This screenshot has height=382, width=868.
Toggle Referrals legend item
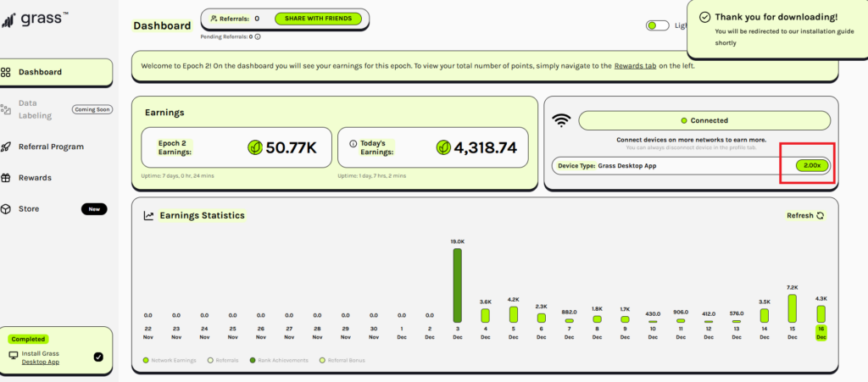pos(223,361)
